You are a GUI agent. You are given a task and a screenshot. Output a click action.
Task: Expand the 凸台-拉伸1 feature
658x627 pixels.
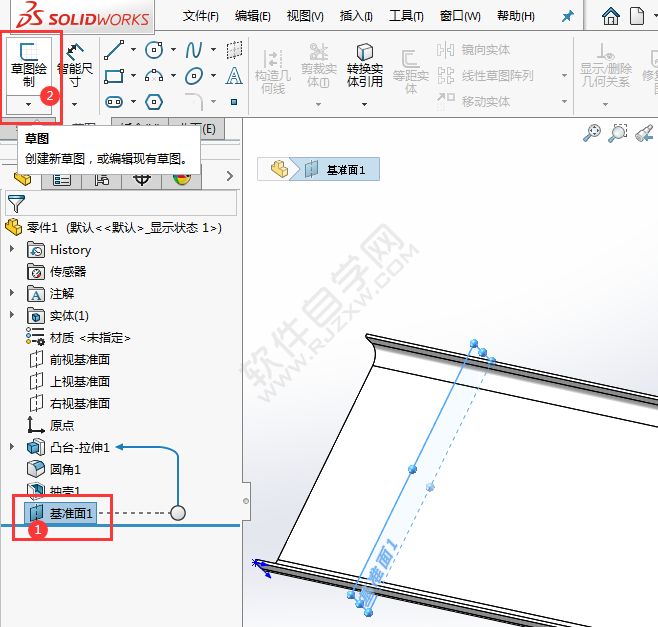[12, 447]
